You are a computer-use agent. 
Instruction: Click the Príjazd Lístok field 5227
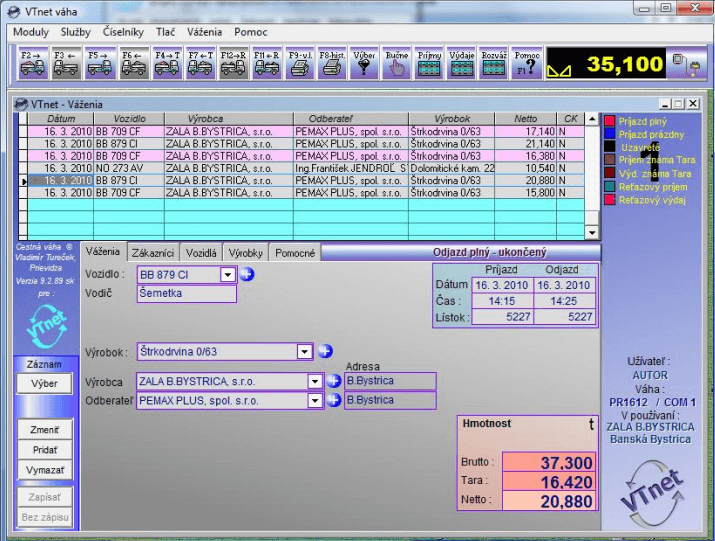(x=502, y=317)
